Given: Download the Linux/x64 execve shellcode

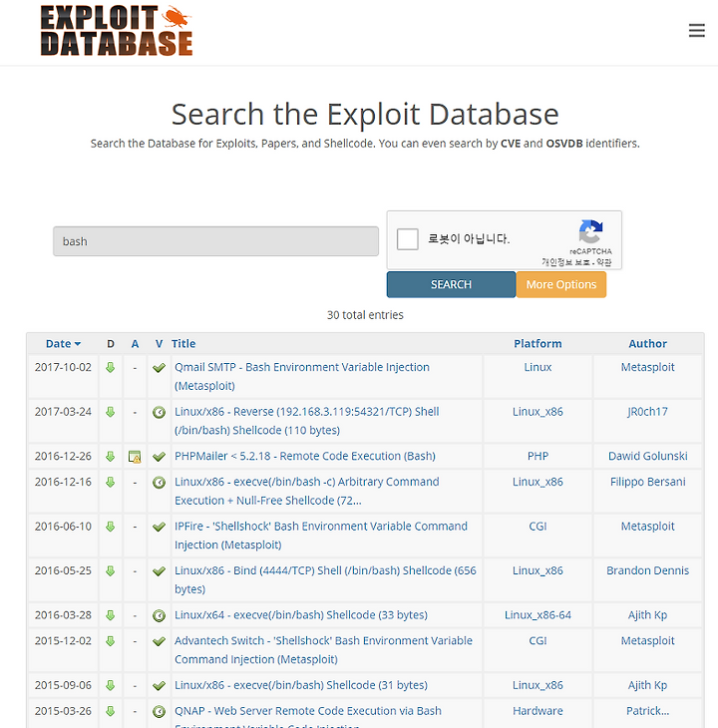Looking at the screenshot, I should click(x=110, y=615).
